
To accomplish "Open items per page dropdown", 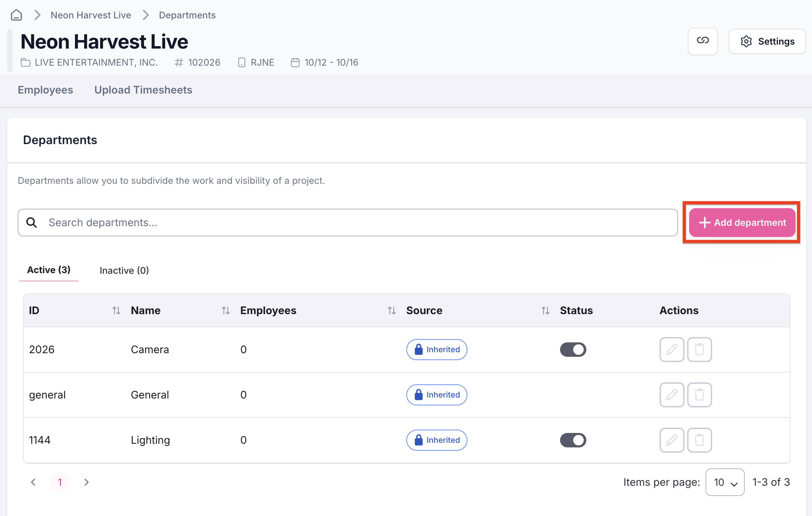I will (725, 482).
